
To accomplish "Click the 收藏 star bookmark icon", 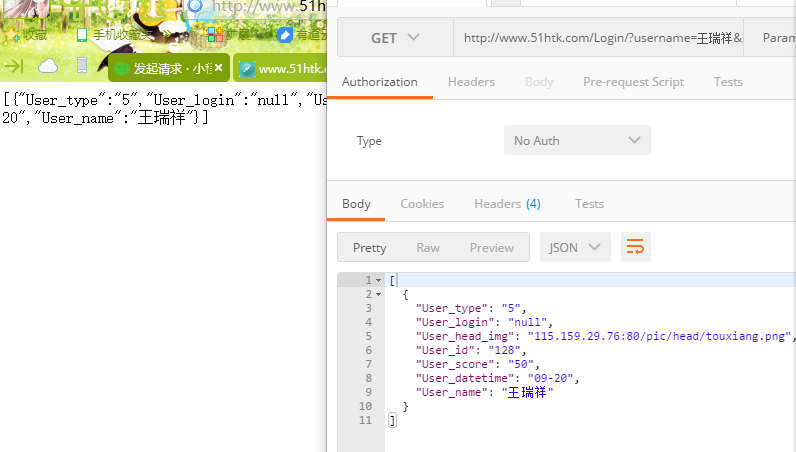I will [x=11, y=35].
